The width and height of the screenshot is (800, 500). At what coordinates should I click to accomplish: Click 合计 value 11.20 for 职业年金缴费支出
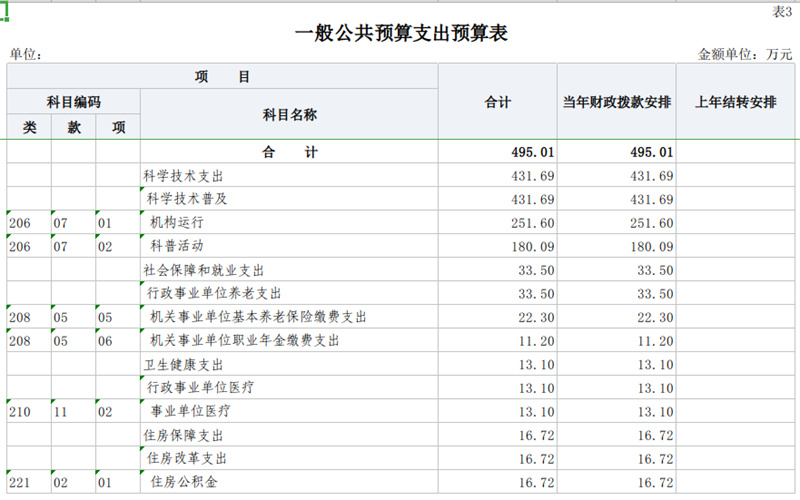(x=536, y=341)
